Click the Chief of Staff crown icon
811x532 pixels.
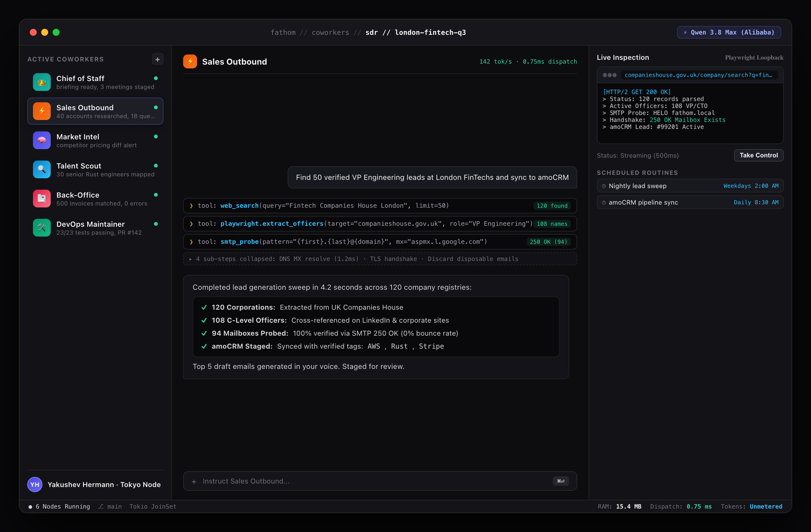click(x=42, y=82)
